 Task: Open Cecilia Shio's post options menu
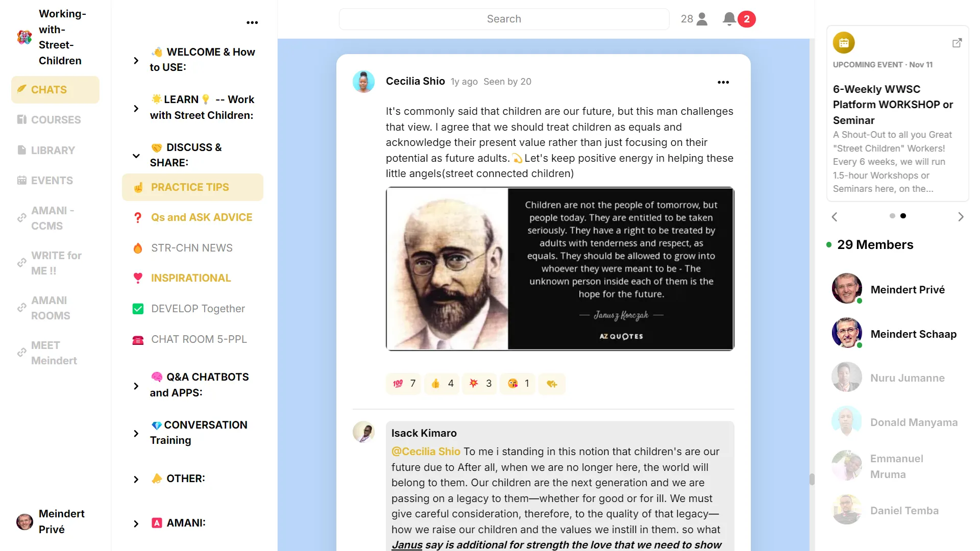(723, 82)
